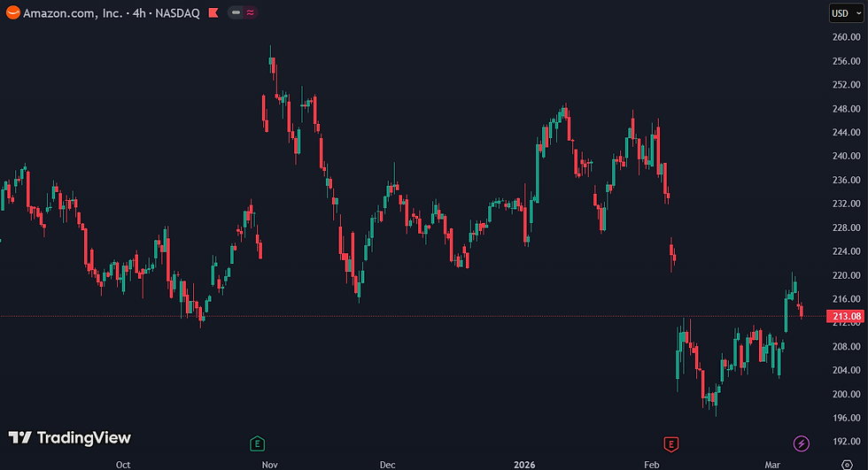Click the 248.00 price axis label

(847, 108)
